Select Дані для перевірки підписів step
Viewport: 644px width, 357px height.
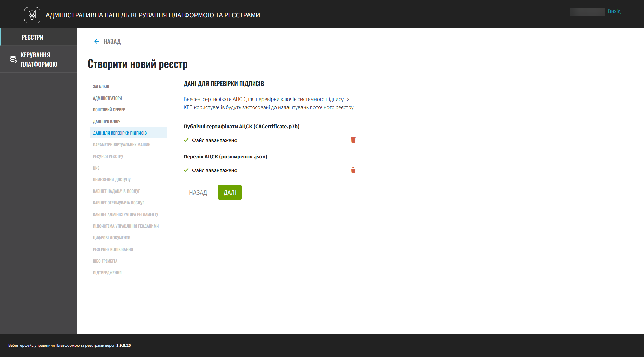(129, 133)
